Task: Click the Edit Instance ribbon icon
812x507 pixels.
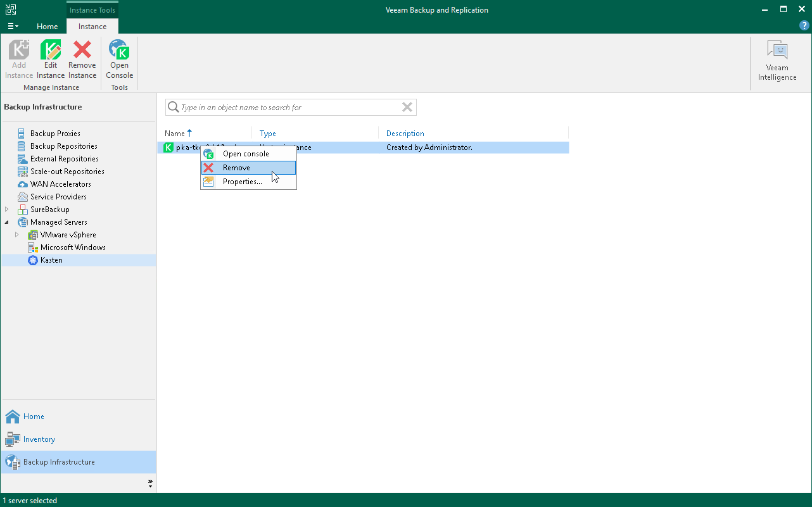Action: point(51,59)
